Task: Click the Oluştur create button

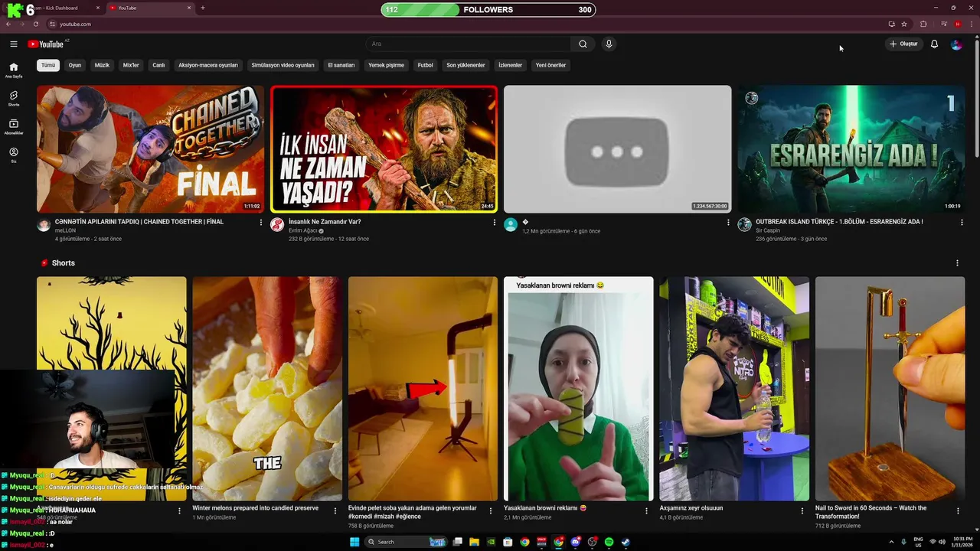Action: coord(903,44)
